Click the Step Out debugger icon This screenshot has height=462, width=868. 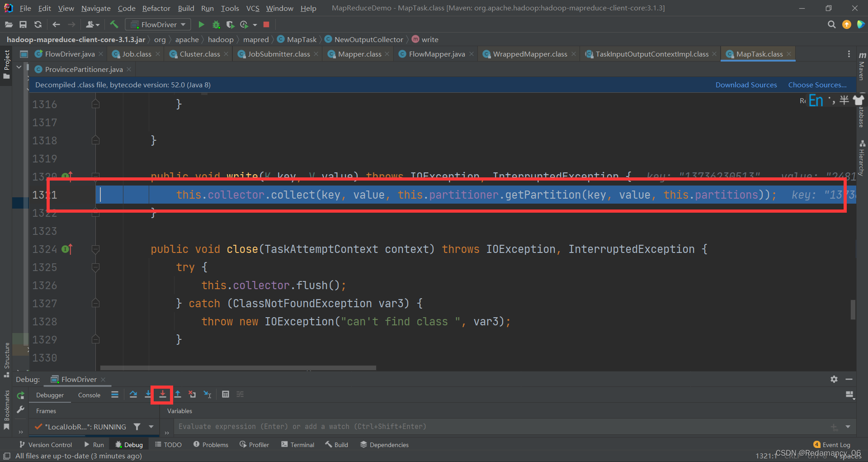click(x=178, y=395)
